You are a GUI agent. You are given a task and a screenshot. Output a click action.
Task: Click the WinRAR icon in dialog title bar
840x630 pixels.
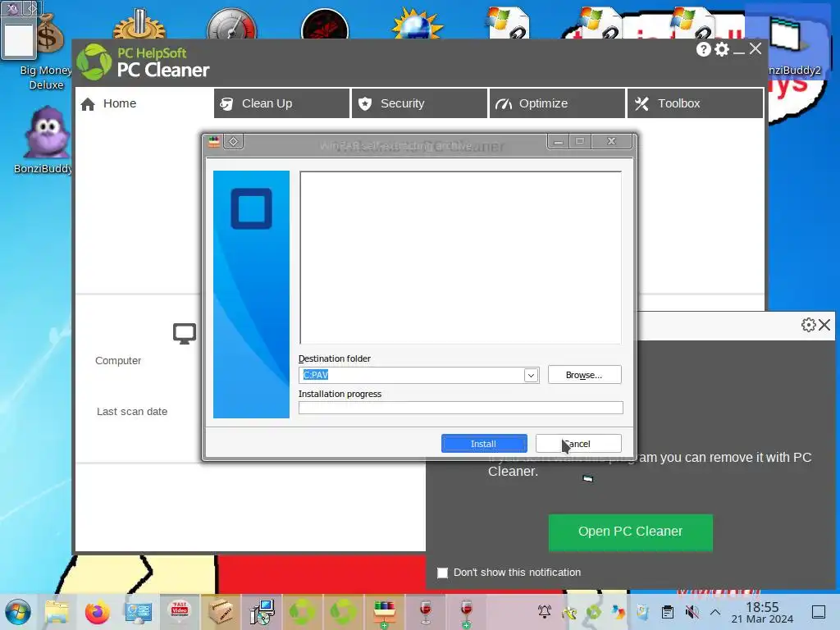(x=214, y=141)
